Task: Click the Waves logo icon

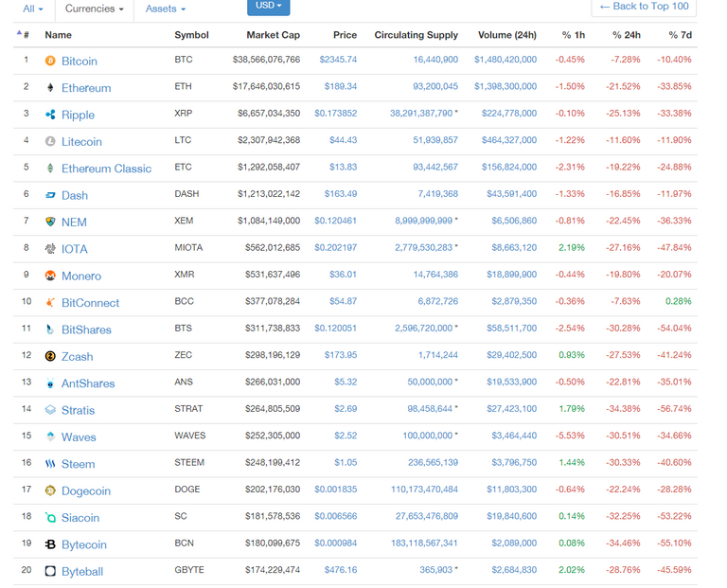Action: [50, 437]
